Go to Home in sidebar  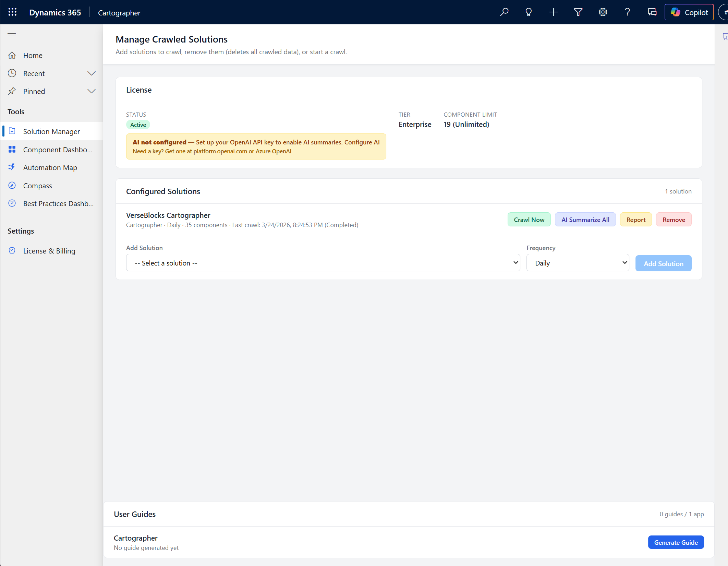(51, 55)
